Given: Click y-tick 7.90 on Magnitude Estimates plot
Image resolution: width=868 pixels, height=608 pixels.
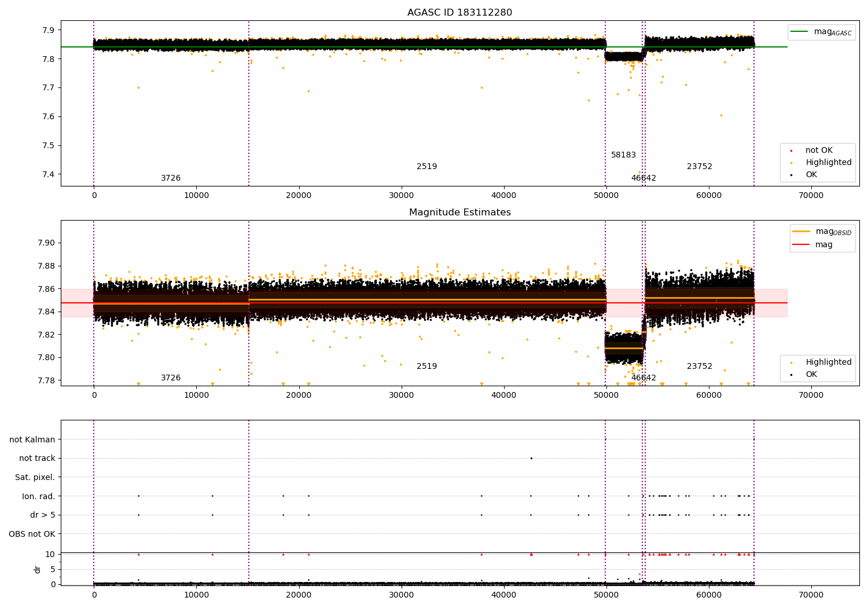Looking at the screenshot, I should [47, 243].
